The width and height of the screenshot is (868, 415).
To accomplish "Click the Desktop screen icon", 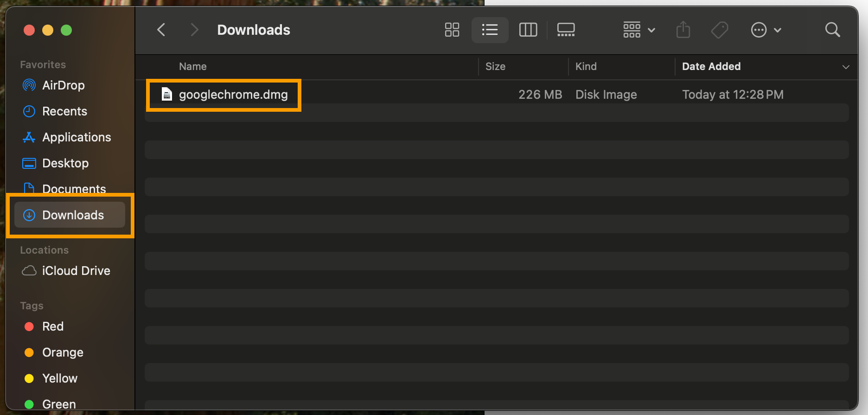I will coord(29,163).
